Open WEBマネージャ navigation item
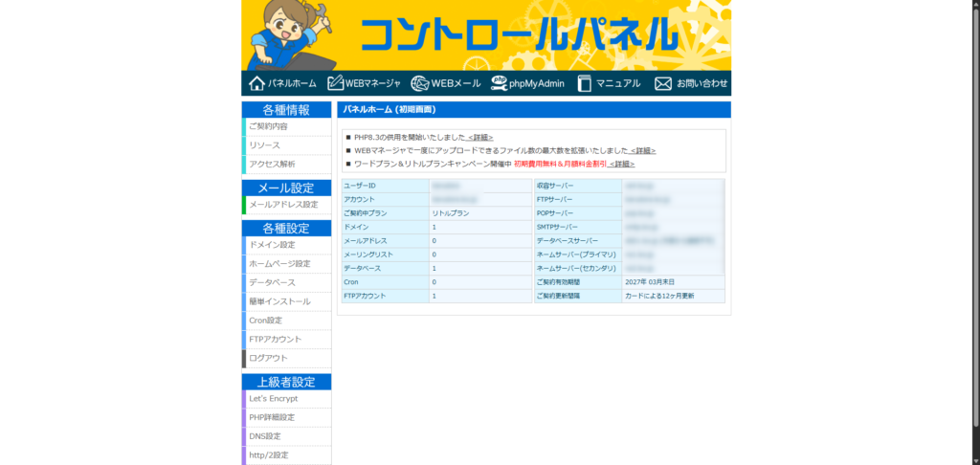This screenshot has width=980, height=465. click(x=364, y=84)
